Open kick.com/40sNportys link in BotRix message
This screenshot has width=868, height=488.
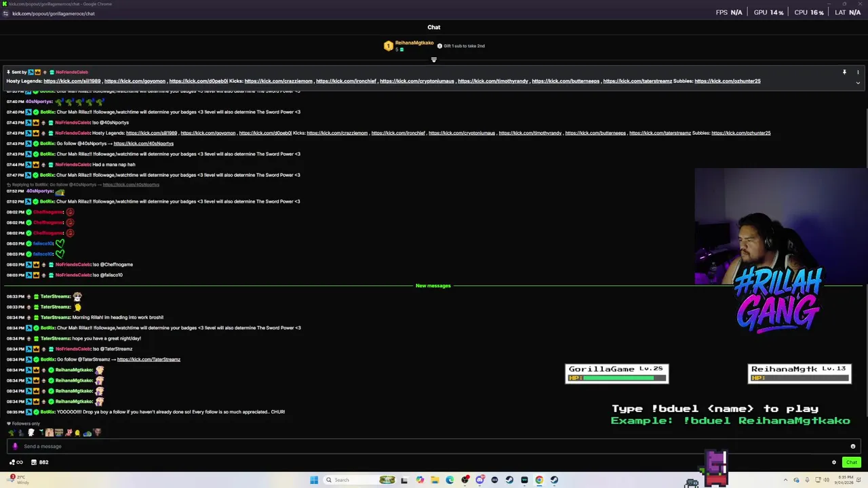pos(143,144)
